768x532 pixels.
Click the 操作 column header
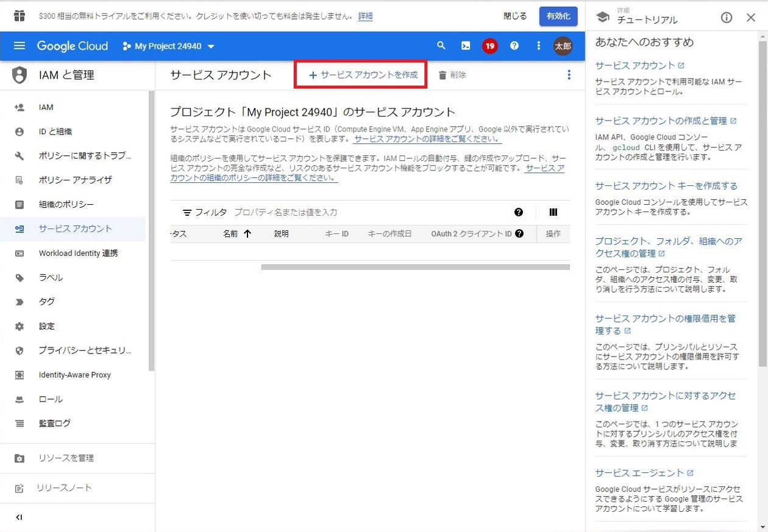pyautogui.click(x=553, y=233)
